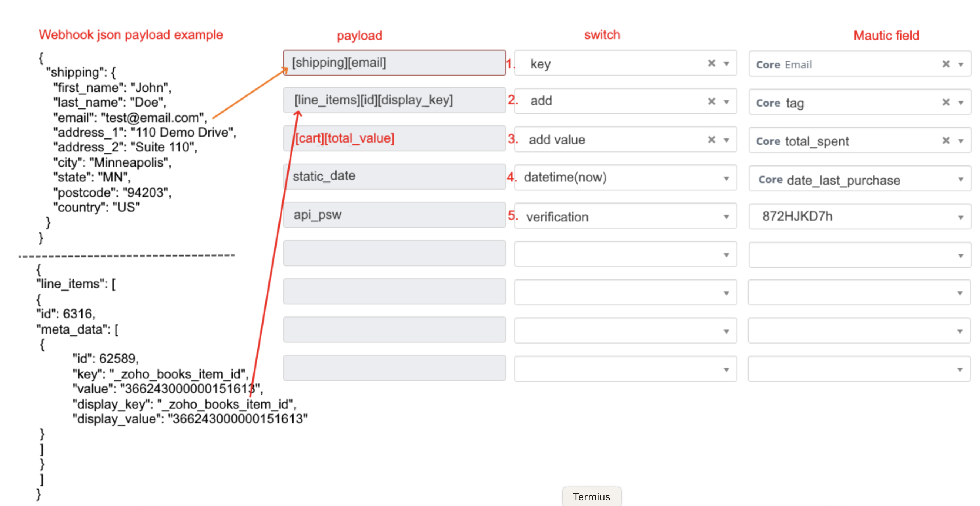Open the empty sixth-row switch dropdown
The height and width of the screenshot is (506, 980).
[x=726, y=254]
